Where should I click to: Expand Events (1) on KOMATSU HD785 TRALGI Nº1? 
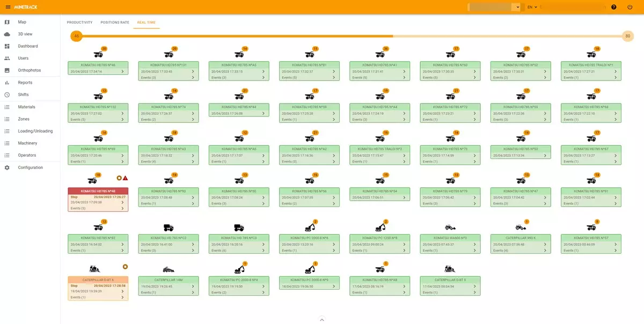click(x=591, y=78)
